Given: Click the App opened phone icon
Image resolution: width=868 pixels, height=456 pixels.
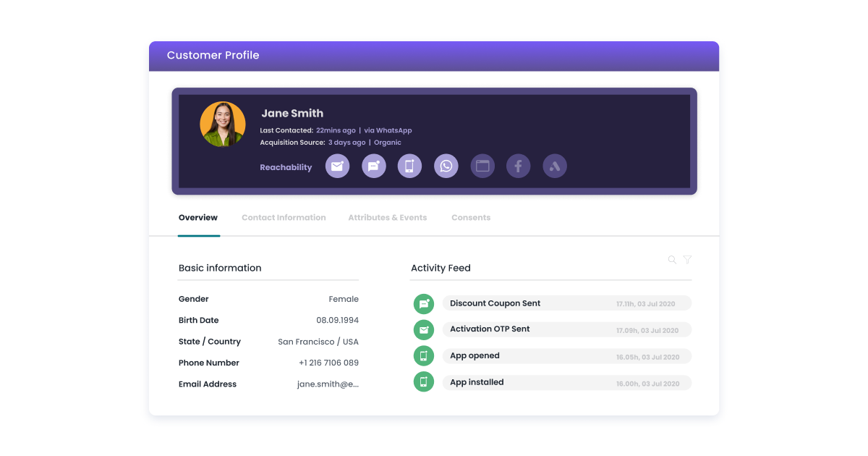Looking at the screenshot, I should point(423,355).
